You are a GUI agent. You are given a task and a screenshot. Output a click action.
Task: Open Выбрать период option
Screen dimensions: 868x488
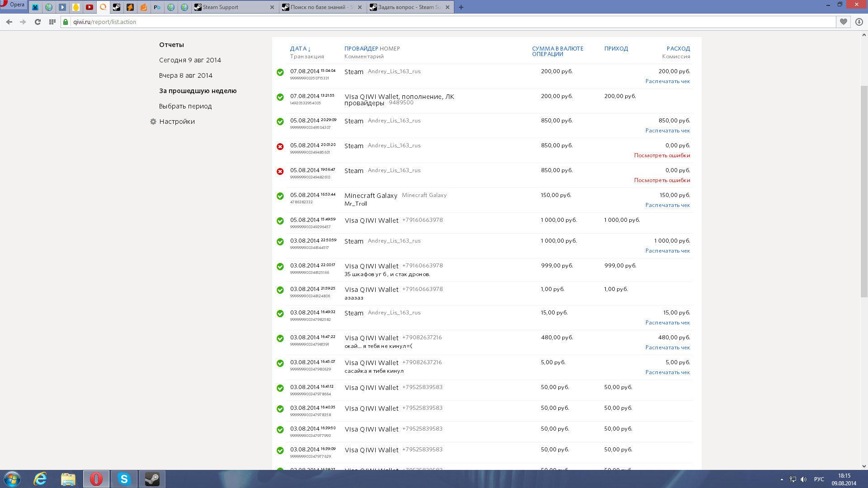point(185,106)
